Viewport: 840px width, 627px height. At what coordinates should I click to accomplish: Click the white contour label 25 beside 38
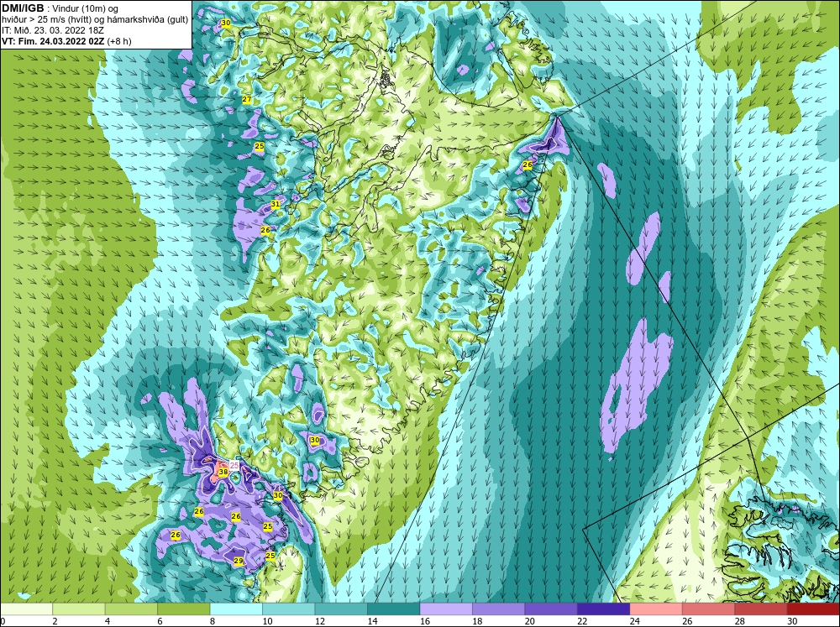234,465
